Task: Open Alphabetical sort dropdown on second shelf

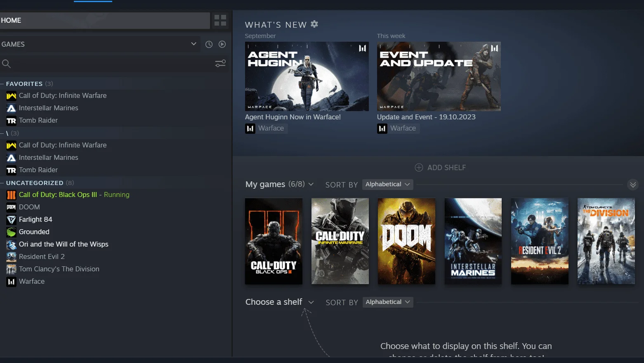Action: point(388,302)
